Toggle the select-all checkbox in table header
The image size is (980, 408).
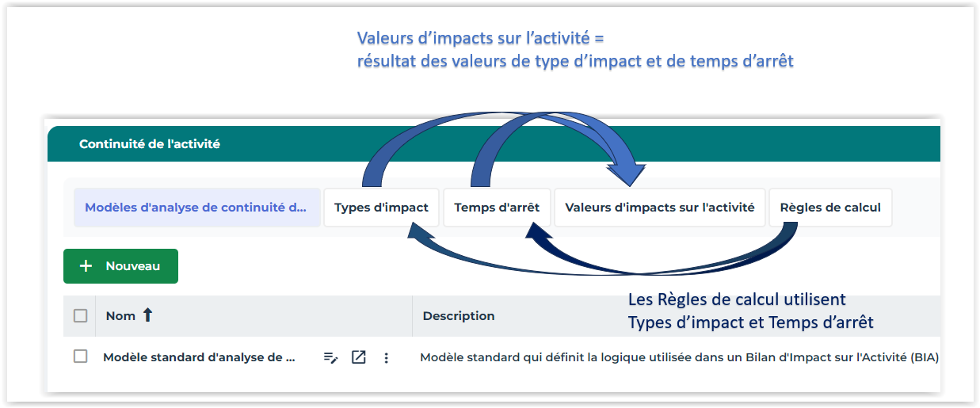pyautogui.click(x=80, y=315)
